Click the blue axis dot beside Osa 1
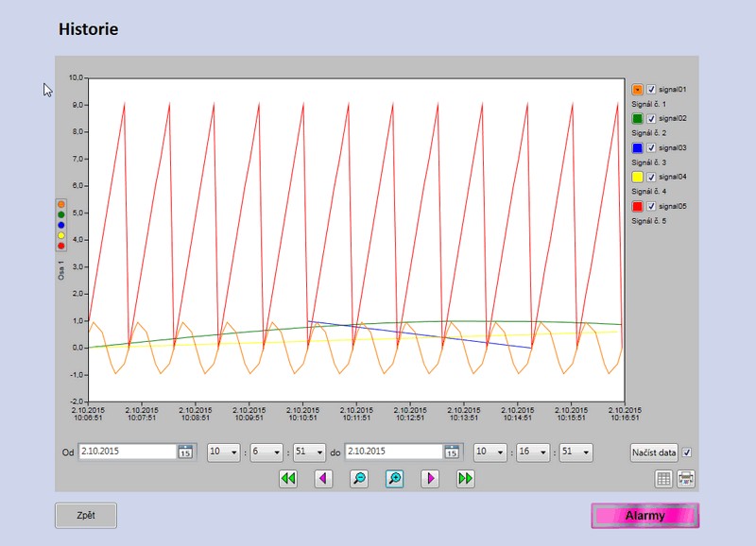The image size is (756, 546). 61,225
